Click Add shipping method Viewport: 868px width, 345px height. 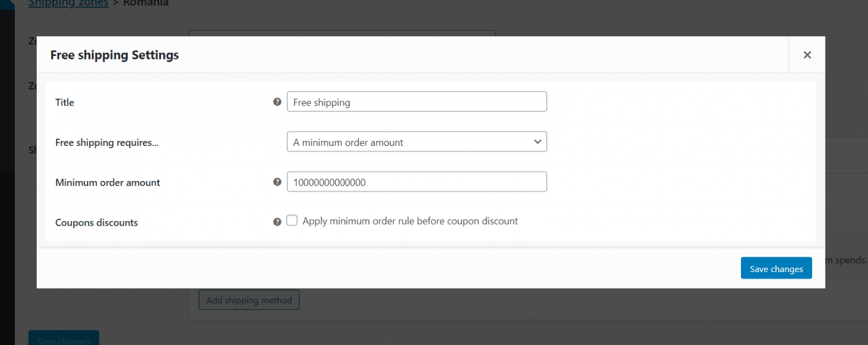pyautogui.click(x=249, y=300)
